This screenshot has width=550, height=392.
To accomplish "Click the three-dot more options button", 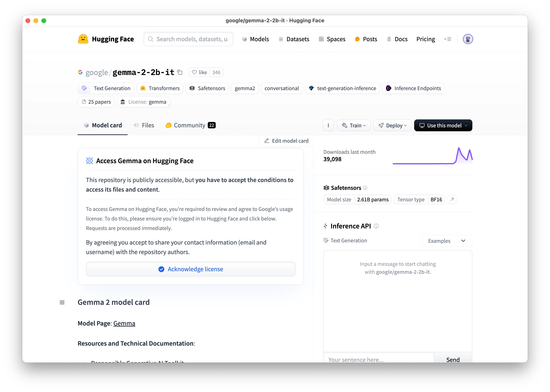I will [328, 125].
